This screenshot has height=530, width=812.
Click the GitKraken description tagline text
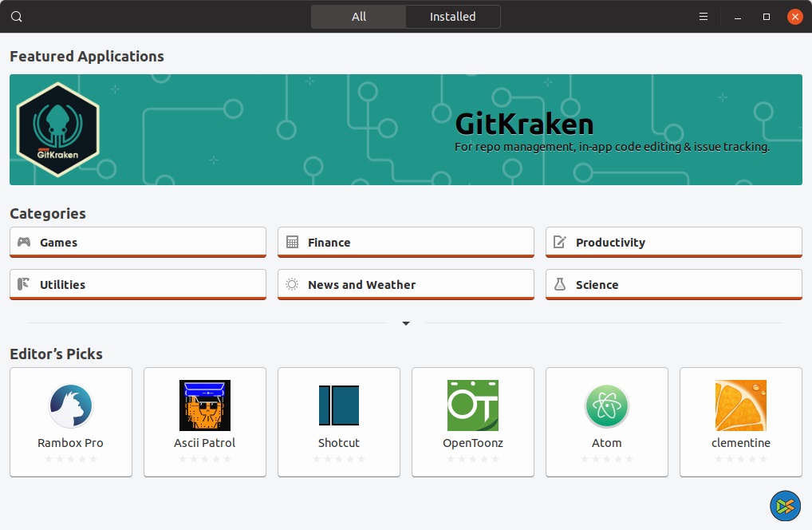pos(612,147)
